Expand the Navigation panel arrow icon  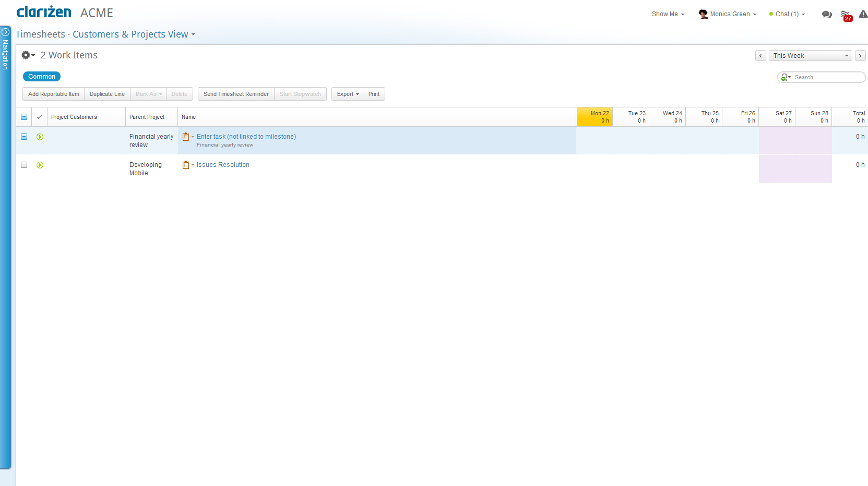click(5, 32)
